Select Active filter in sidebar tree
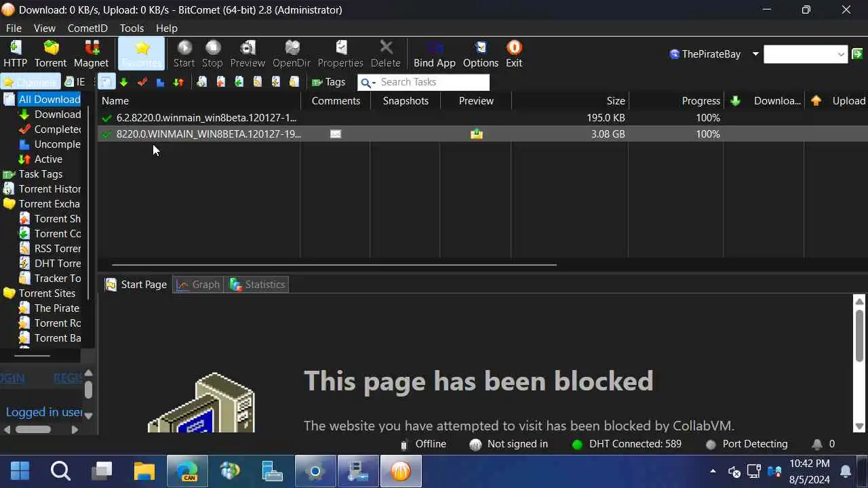868x488 pixels. (41, 159)
